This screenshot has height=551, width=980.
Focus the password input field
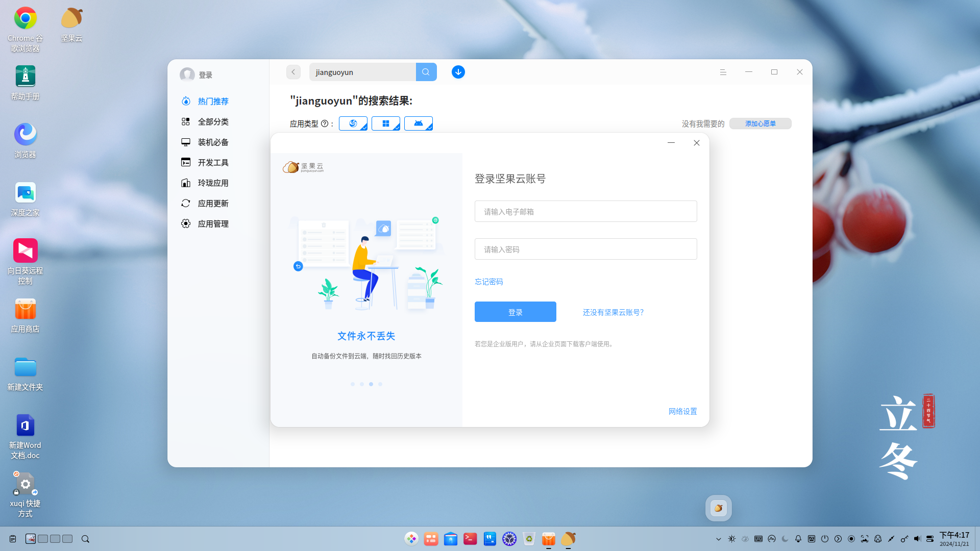(586, 249)
